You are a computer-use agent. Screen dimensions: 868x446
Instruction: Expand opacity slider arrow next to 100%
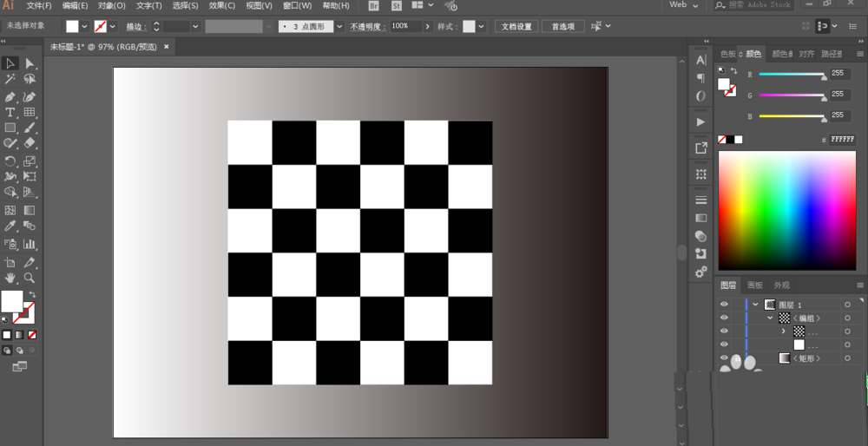[x=428, y=26]
